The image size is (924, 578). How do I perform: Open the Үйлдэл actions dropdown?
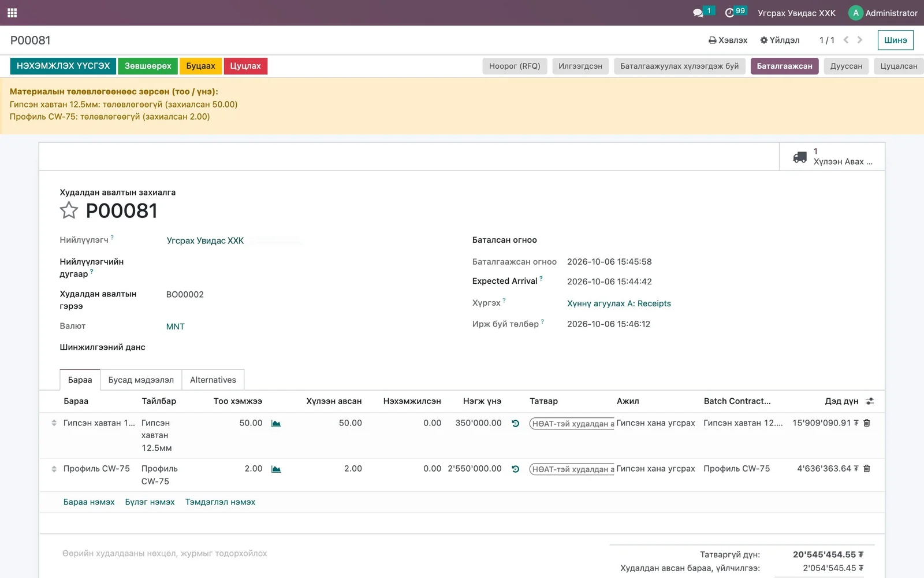780,40
